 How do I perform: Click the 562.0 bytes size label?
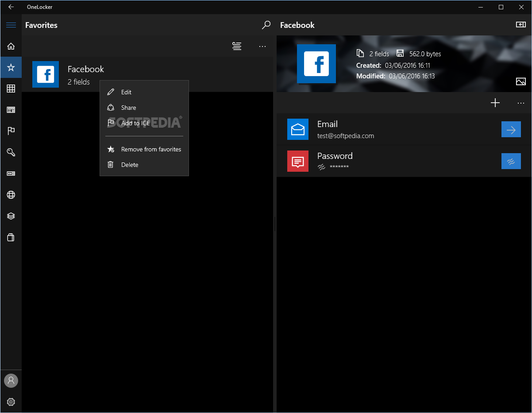tap(425, 54)
